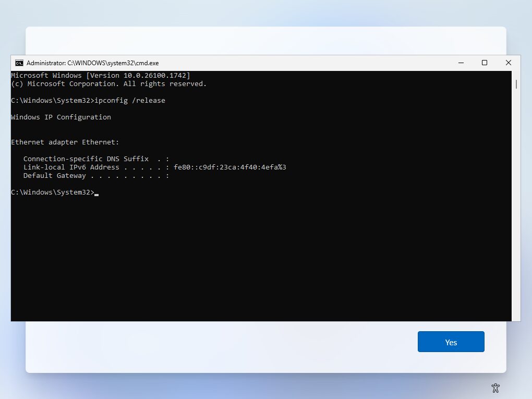The height and width of the screenshot is (399, 532).
Task: Click the Administrator cmd.exe title bar text
Action: coord(93,63)
